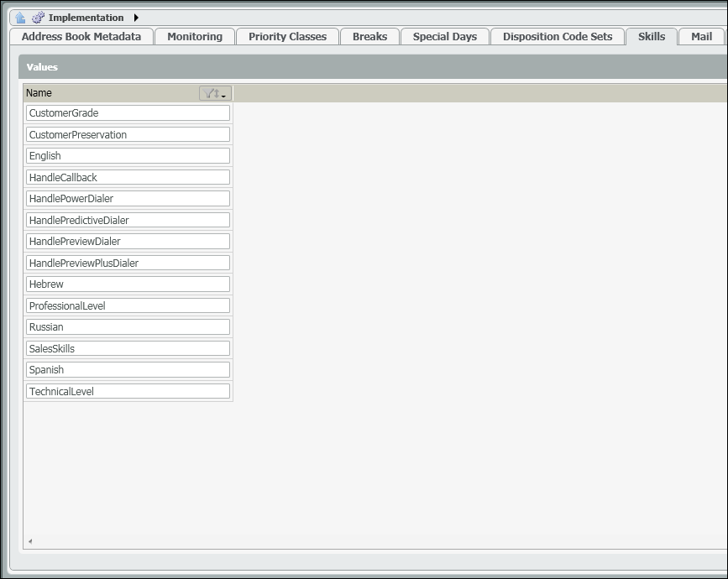Focus the Hebrew skill field
728x579 pixels.
(x=128, y=284)
